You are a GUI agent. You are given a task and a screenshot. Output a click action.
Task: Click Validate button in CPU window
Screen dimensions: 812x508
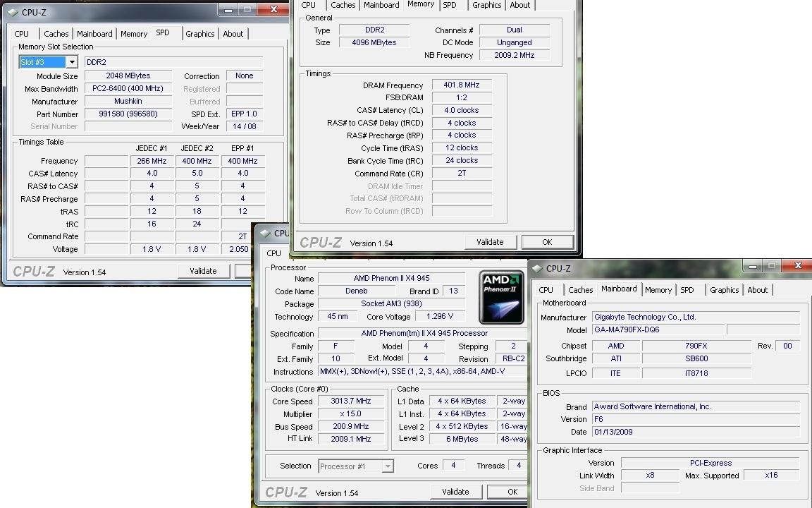456,492
